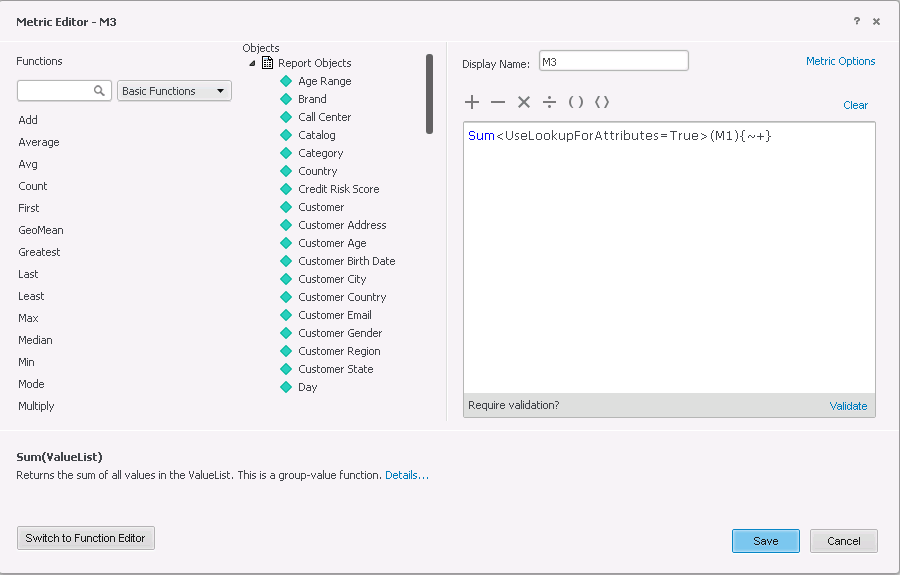Insert the divide operator symbol
Image resolution: width=900 pixels, height=575 pixels.
[x=549, y=102]
